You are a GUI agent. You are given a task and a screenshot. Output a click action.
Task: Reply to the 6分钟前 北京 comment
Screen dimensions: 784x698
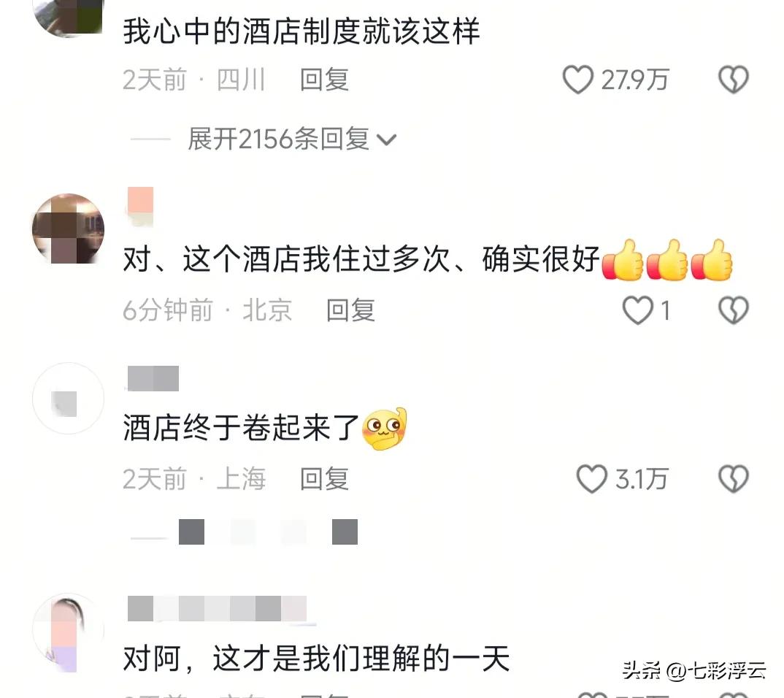pos(350,310)
